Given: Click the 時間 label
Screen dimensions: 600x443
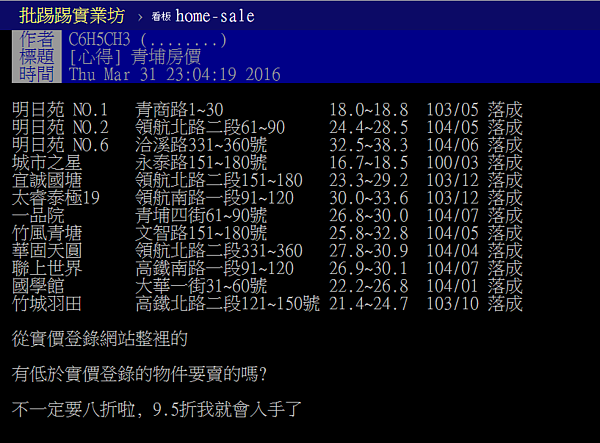Looking at the screenshot, I should coord(37,74).
